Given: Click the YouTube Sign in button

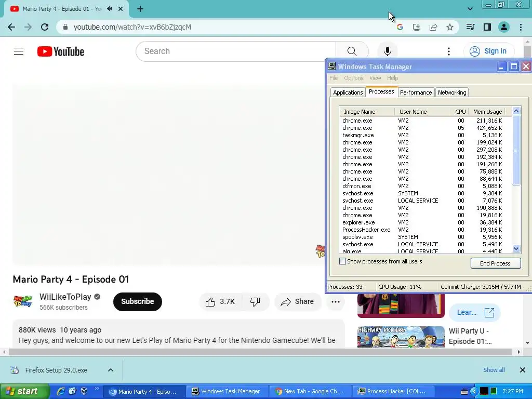Looking at the screenshot, I should tap(488, 51).
